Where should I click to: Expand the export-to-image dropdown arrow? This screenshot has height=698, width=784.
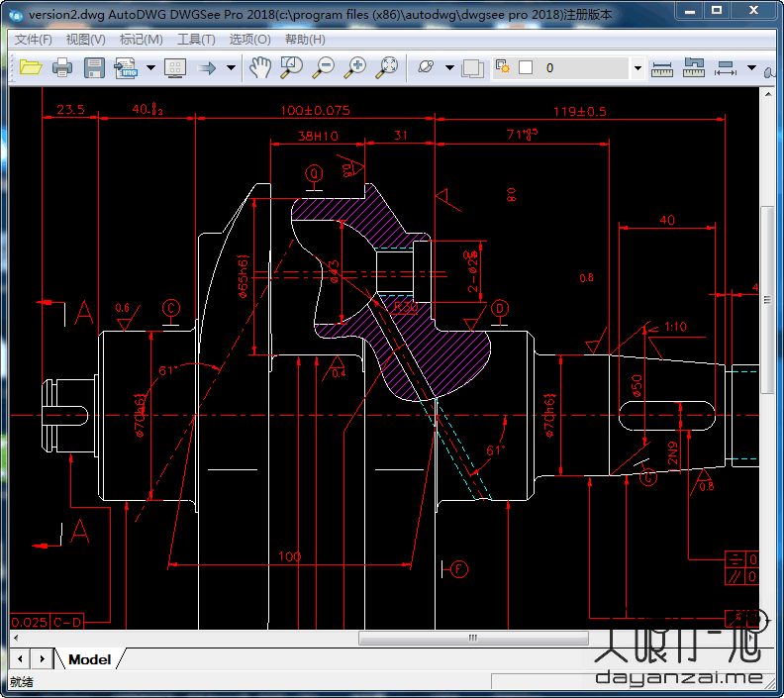click(150, 67)
